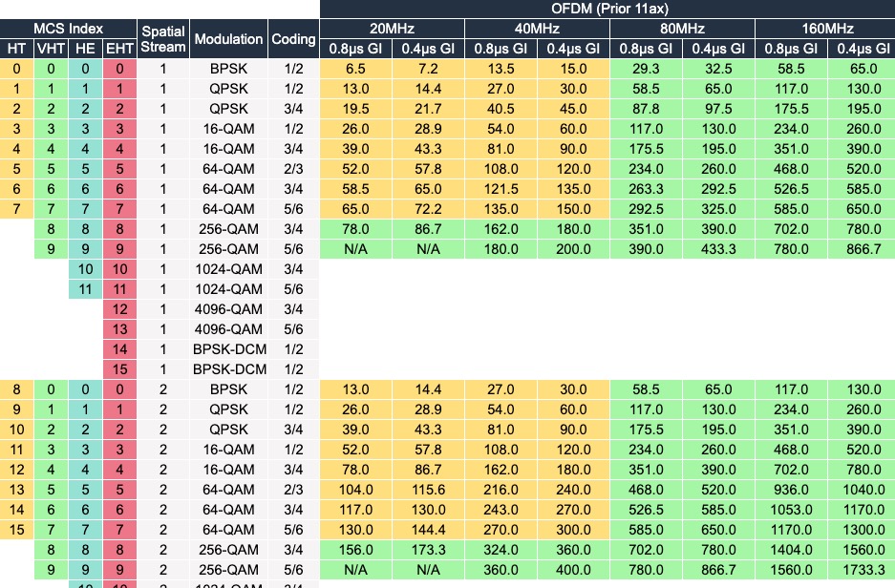Select the data rate cell "156.0"
This screenshot has height=588, width=895.
click(x=355, y=550)
